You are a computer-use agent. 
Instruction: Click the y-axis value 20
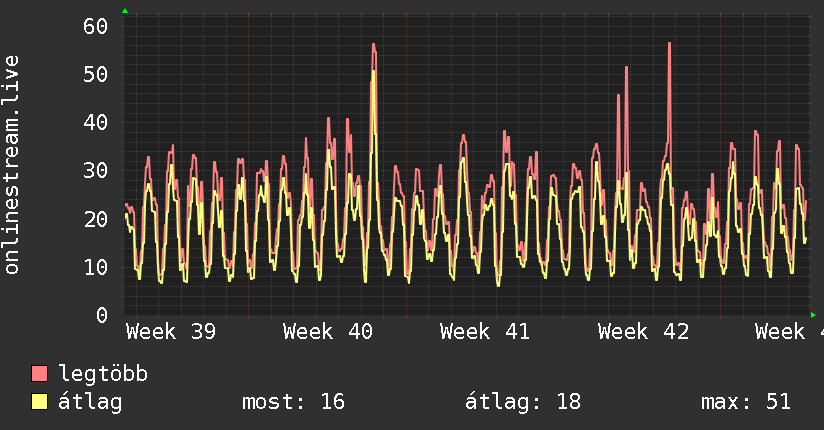pos(96,219)
